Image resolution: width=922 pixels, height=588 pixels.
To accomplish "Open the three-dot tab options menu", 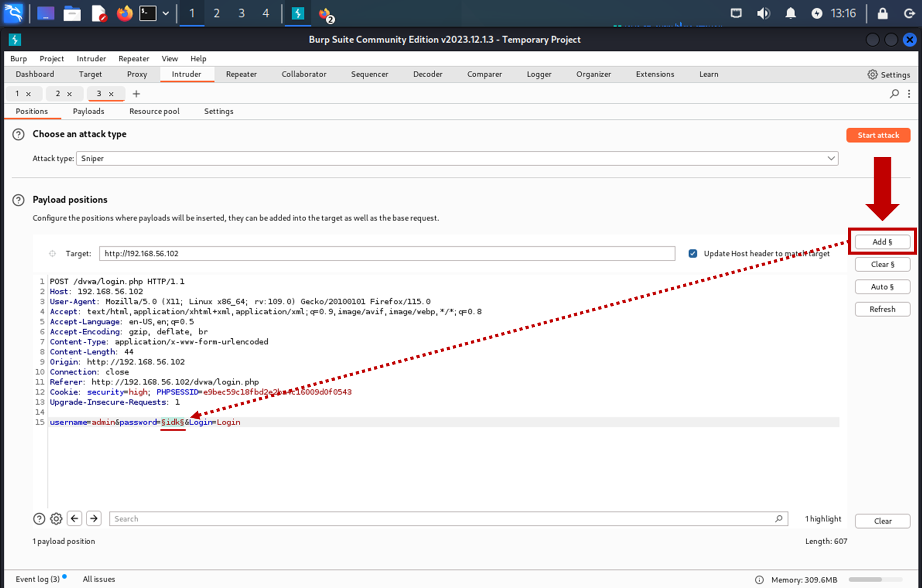I will [x=909, y=94].
